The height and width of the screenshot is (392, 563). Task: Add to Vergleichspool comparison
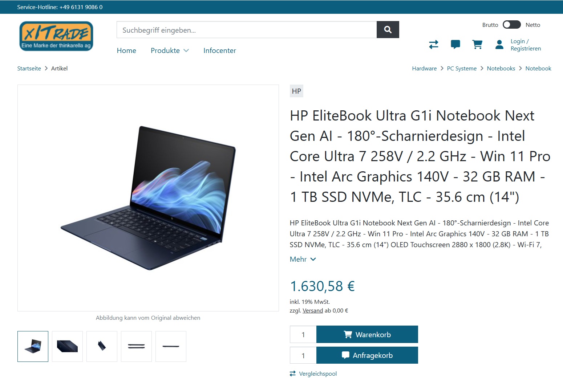pos(313,373)
